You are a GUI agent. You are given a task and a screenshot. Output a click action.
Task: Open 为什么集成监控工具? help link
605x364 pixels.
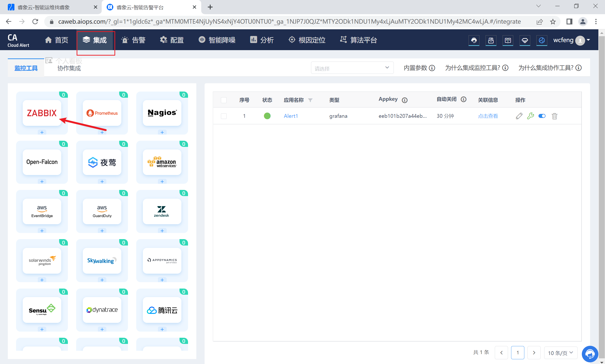tap(477, 68)
